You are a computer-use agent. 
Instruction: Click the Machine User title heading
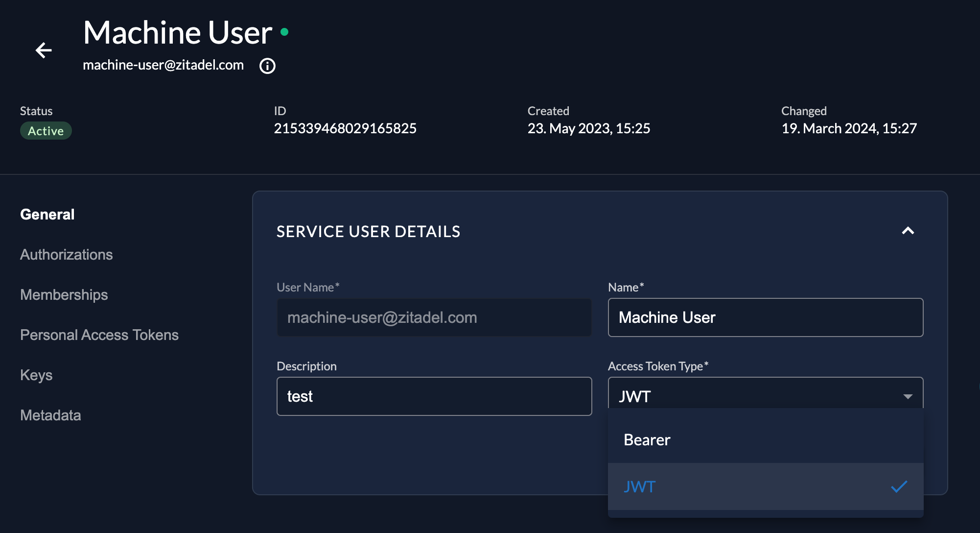click(x=177, y=32)
